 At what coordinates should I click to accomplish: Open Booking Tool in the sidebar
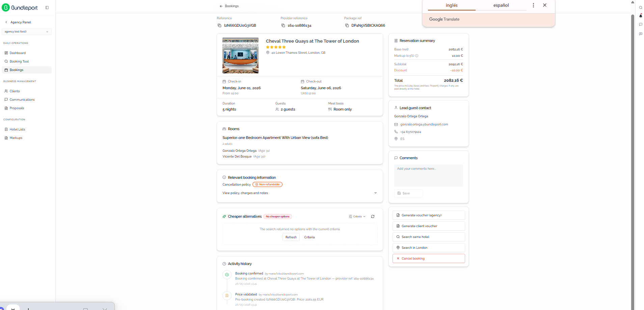click(27, 62)
